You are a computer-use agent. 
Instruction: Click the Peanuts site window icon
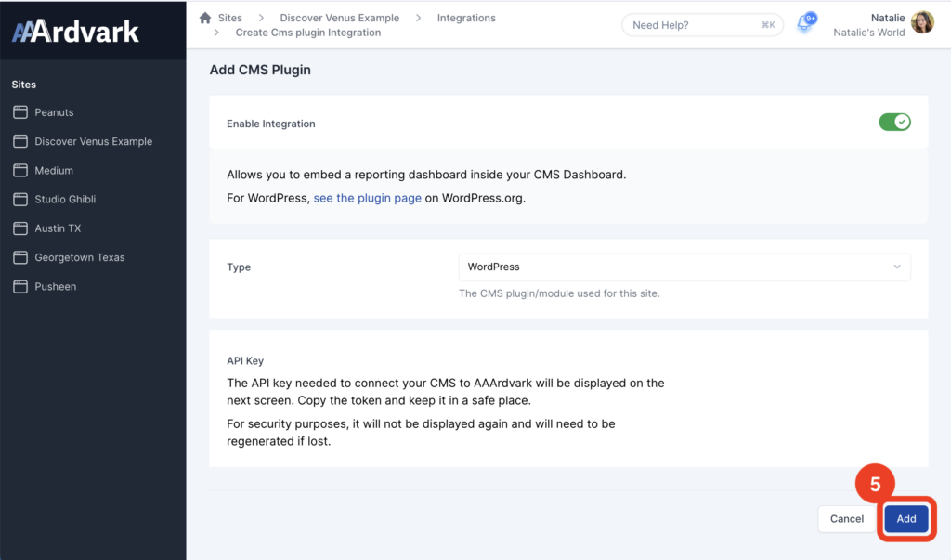[20, 112]
